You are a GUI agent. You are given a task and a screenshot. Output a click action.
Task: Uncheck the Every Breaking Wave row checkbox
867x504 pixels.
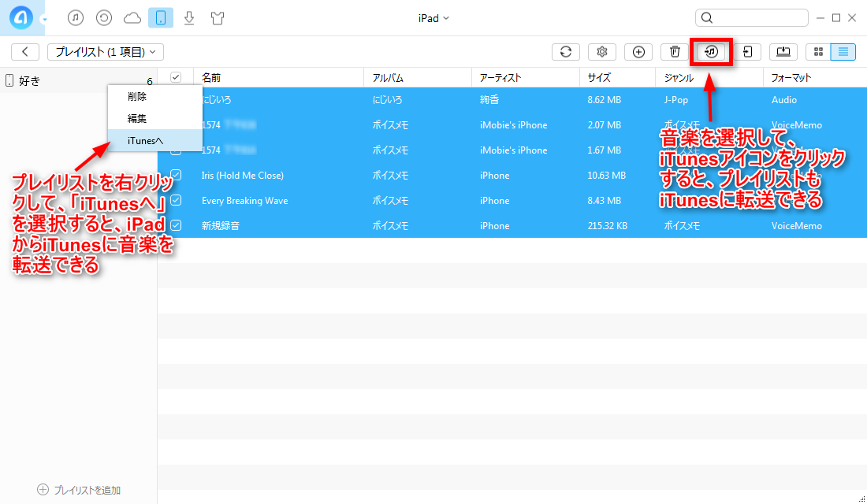[x=176, y=200]
